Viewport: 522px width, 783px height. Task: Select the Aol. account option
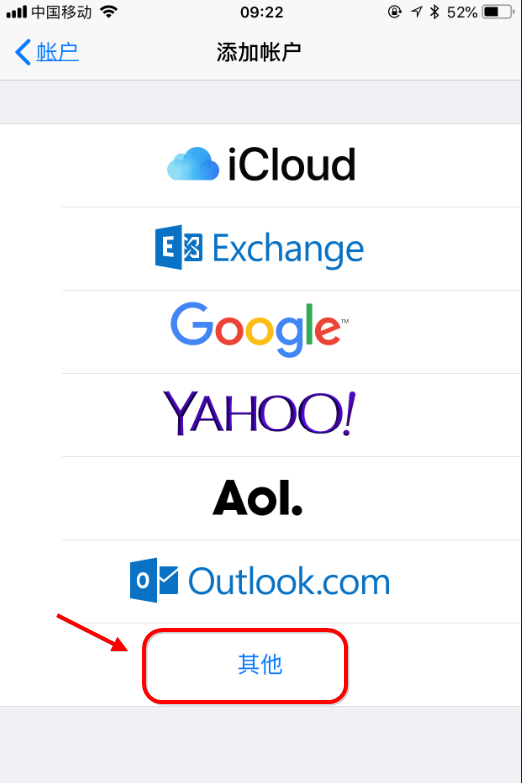click(261, 498)
